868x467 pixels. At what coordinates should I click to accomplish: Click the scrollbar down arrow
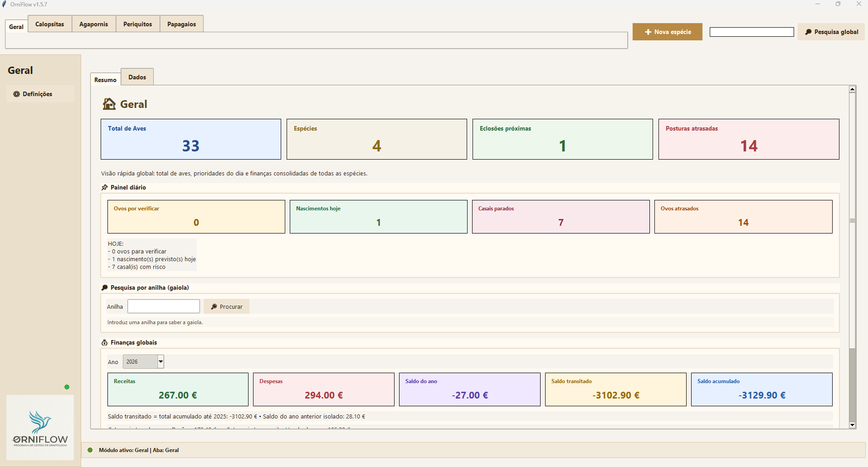(852, 425)
